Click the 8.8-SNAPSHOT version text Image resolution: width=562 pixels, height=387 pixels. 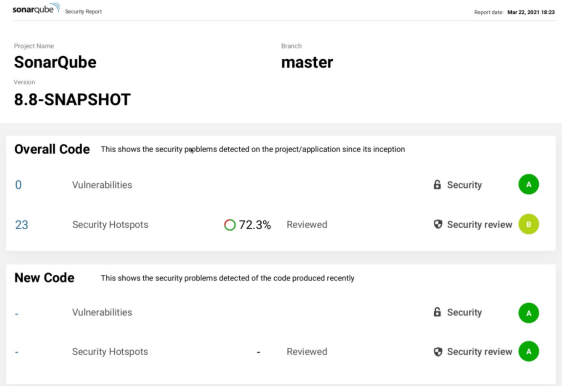[x=72, y=99]
